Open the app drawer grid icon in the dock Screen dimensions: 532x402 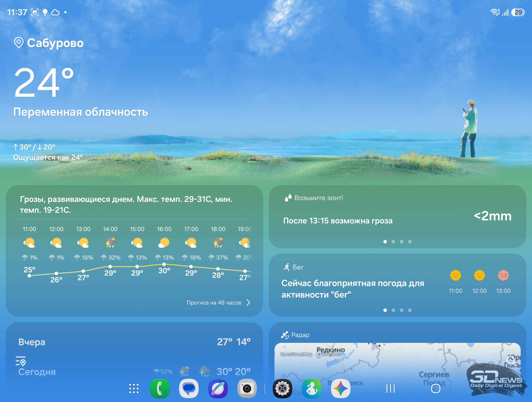134,389
